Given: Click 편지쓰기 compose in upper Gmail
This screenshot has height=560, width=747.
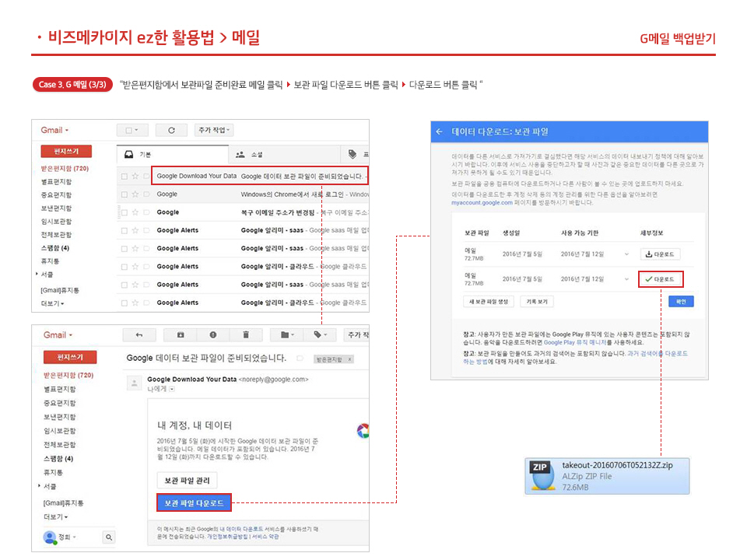Looking at the screenshot, I should click(x=66, y=152).
